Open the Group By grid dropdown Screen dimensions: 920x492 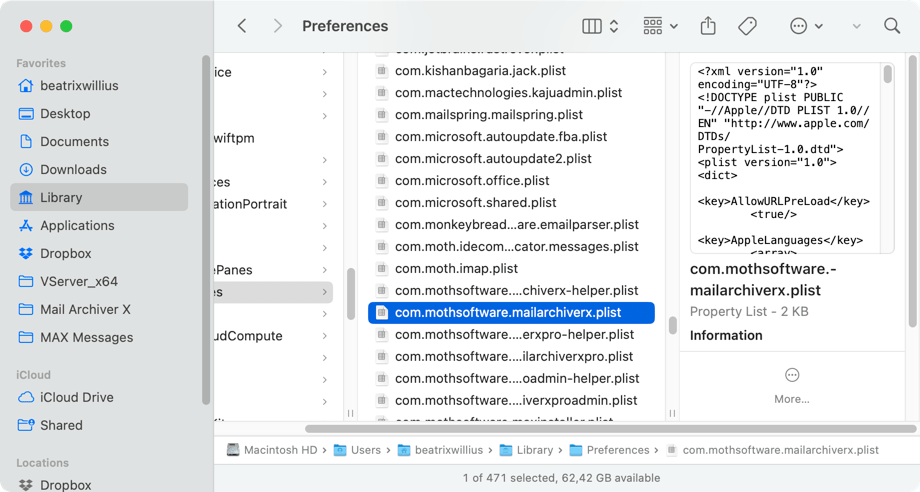tap(660, 26)
